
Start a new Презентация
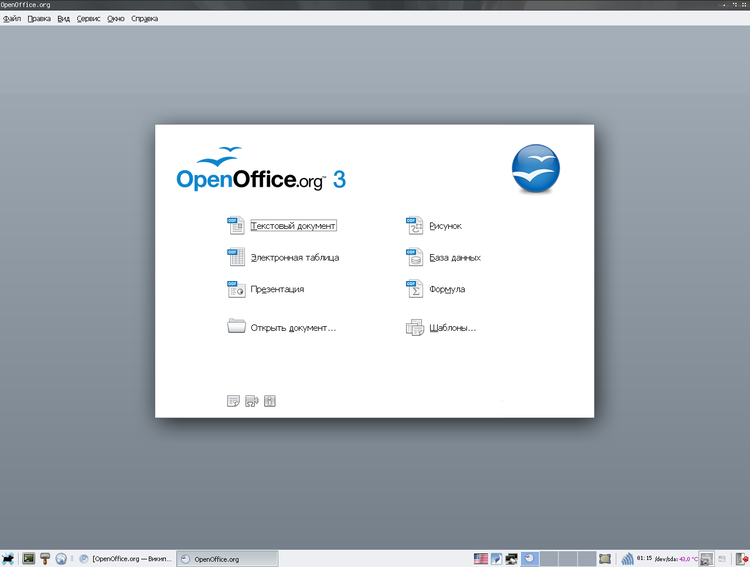[277, 289]
